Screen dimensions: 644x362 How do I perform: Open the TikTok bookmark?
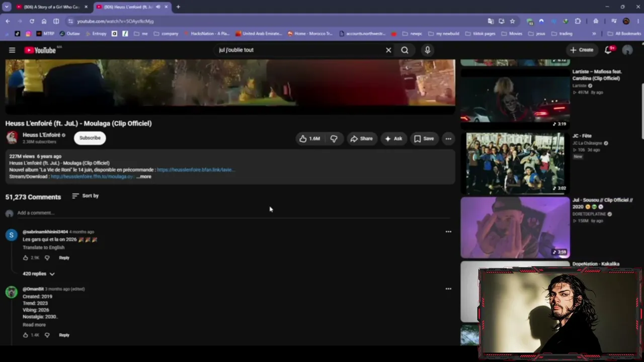(x=18, y=34)
